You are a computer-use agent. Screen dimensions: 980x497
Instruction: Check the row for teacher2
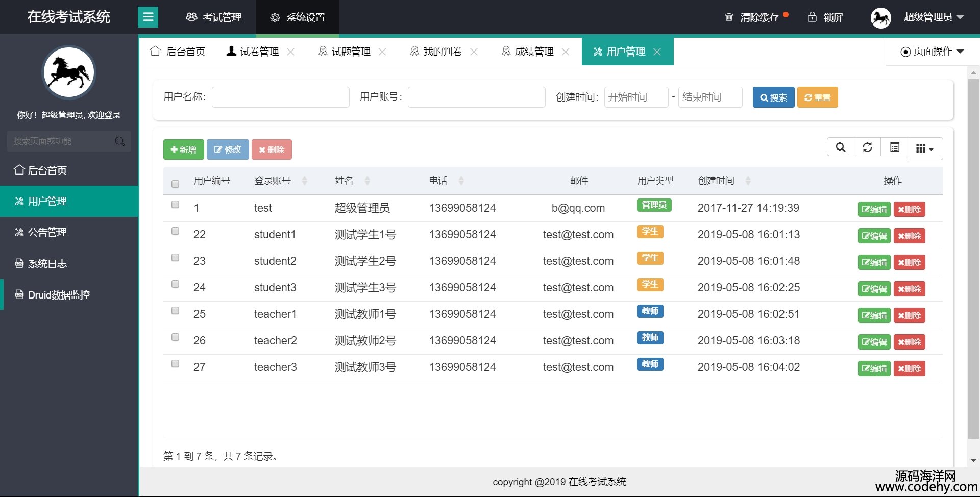(175, 337)
